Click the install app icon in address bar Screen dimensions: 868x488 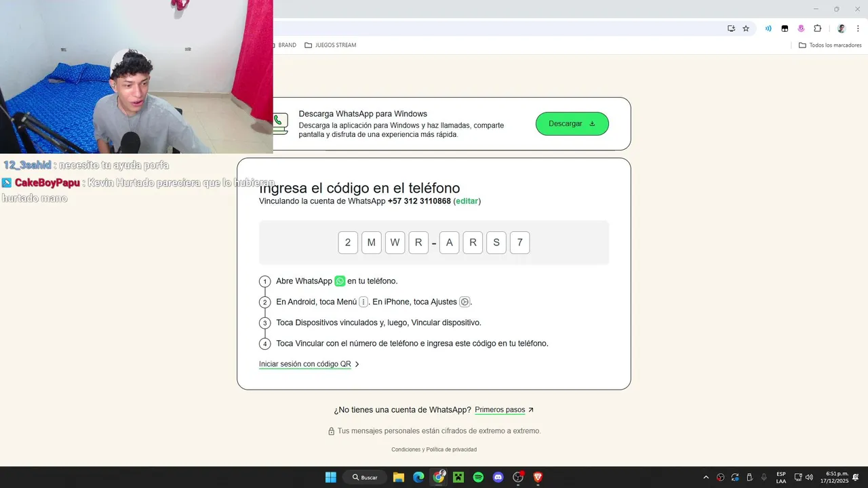(731, 28)
